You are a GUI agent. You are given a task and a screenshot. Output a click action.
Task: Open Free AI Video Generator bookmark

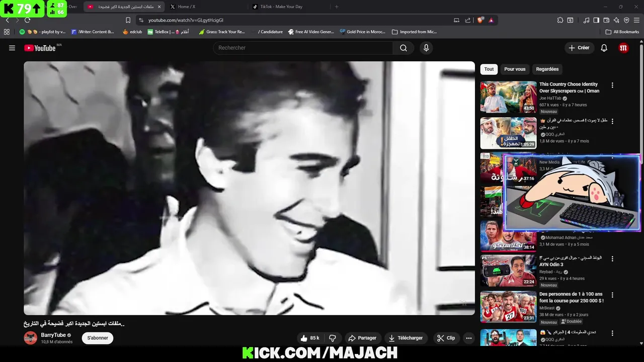tap(311, 32)
